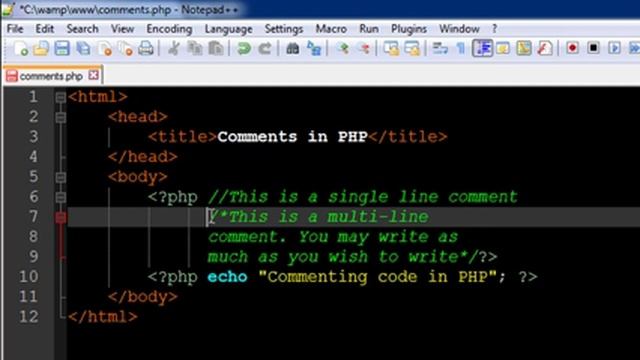Click line number 10 in margin

pyautogui.click(x=29, y=277)
